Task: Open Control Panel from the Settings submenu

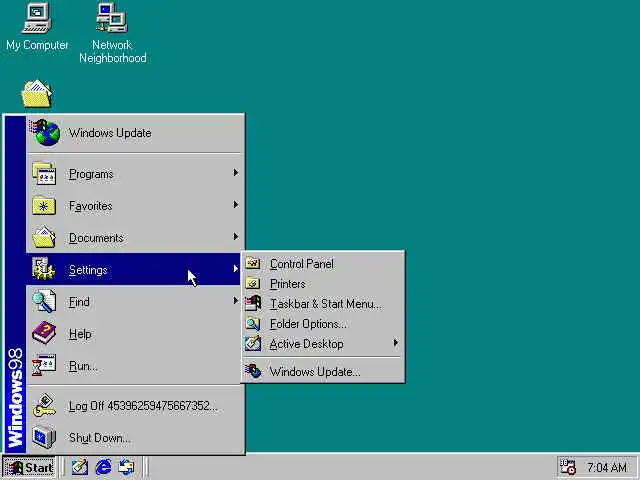Action: (323, 264)
